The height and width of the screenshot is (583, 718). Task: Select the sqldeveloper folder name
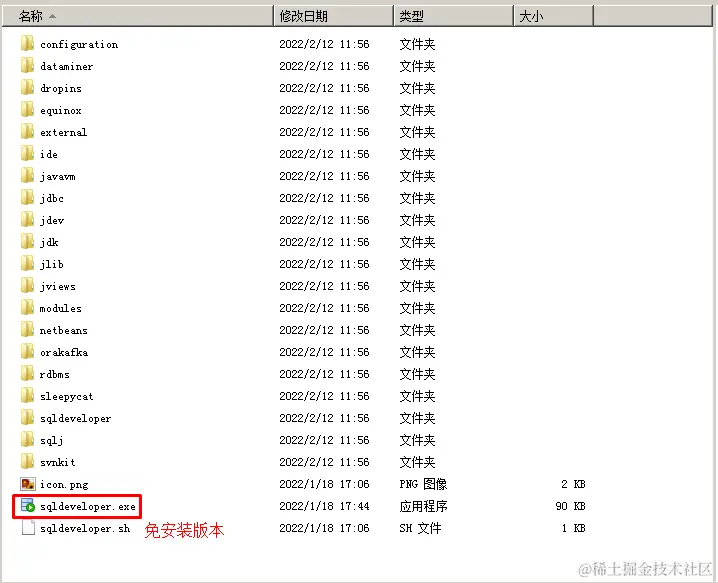pyautogui.click(x=76, y=418)
